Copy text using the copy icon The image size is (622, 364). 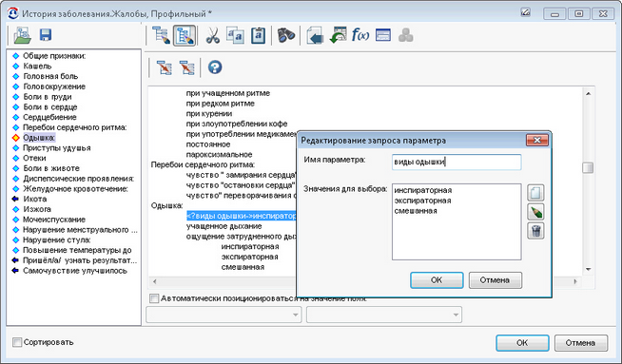click(235, 35)
